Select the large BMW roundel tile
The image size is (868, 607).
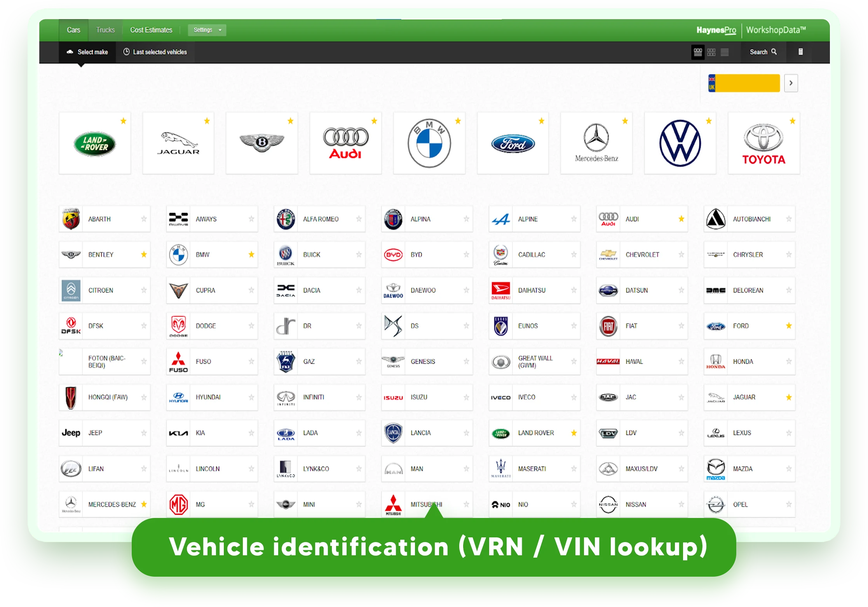click(429, 143)
